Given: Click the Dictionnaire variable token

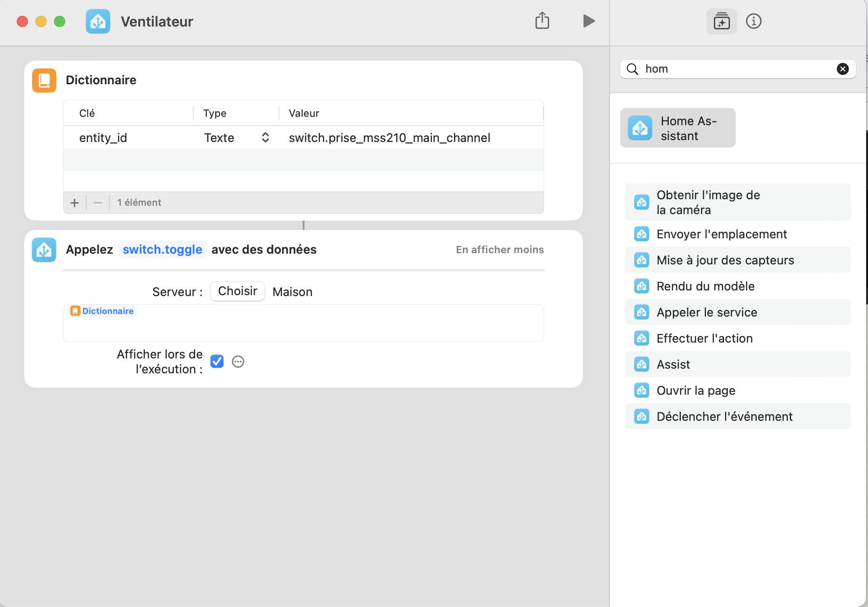Looking at the screenshot, I should pyautogui.click(x=102, y=311).
